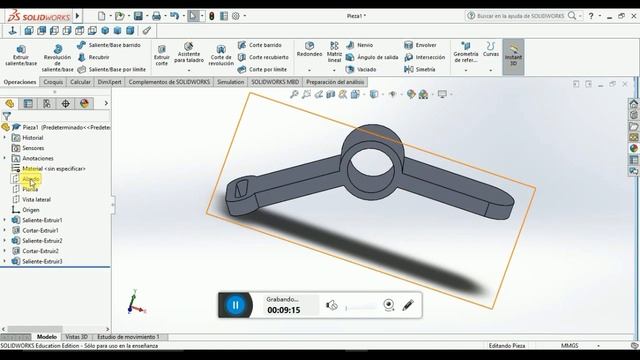Select the Nervio tool
The image size is (640, 360).
click(360, 45)
